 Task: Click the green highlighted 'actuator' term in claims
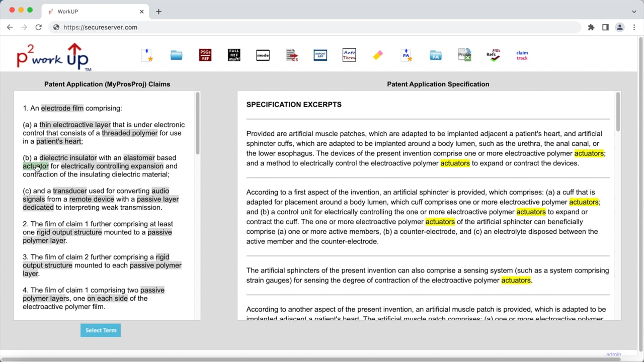[36, 166]
